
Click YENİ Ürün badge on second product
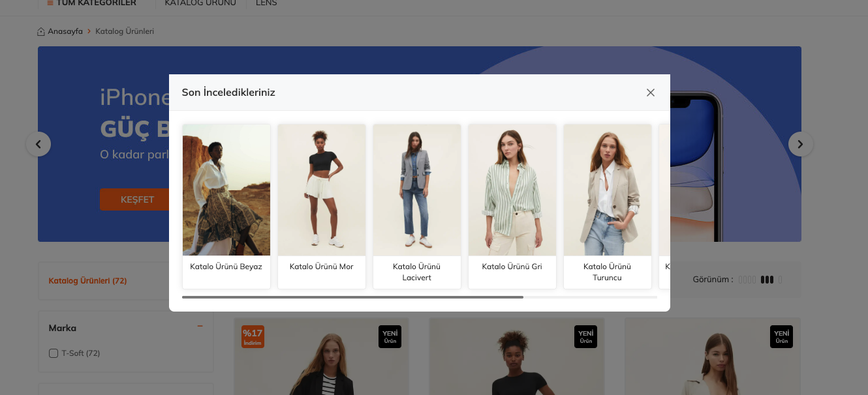[x=586, y=336]
